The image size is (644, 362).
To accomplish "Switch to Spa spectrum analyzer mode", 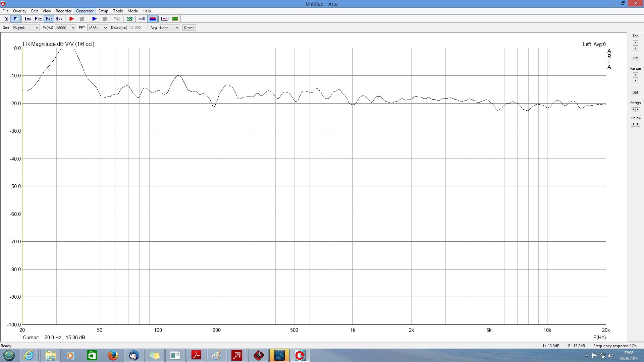I will [x=59, y=19].
